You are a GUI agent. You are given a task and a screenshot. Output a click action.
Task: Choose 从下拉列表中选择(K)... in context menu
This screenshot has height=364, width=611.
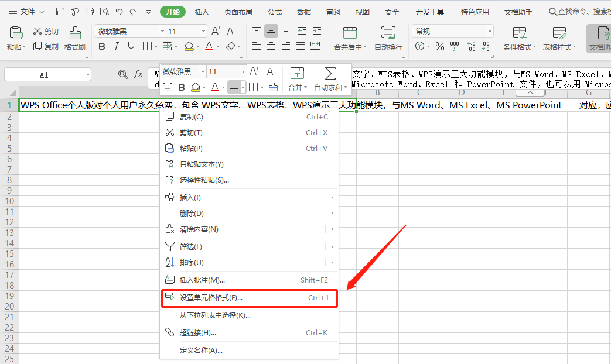(x=249, y=315)
